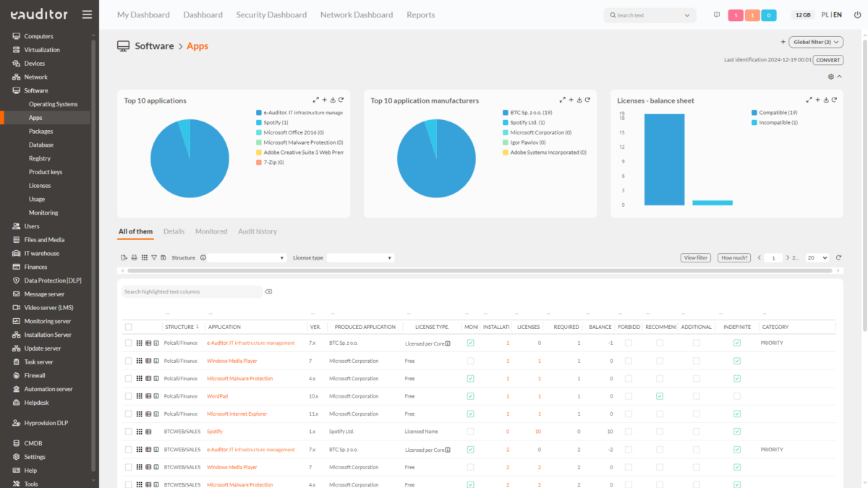The image size is (868, 488).
Task: Switch to the Audit history tab
Action: pos(258,231)
